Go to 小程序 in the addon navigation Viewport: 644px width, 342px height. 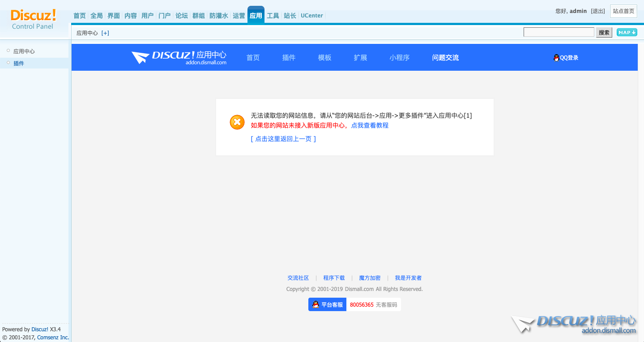tap(399, 58)
